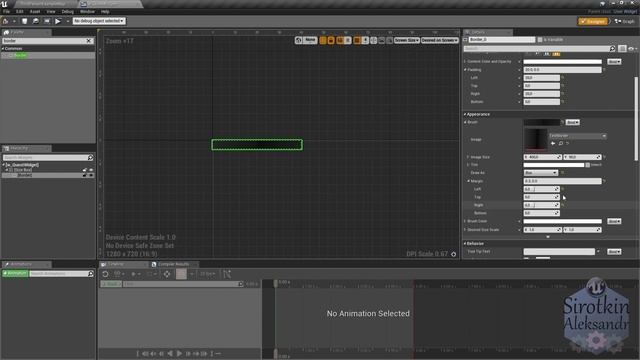
Task: Click the add Animation button
Action: (15, 273)
